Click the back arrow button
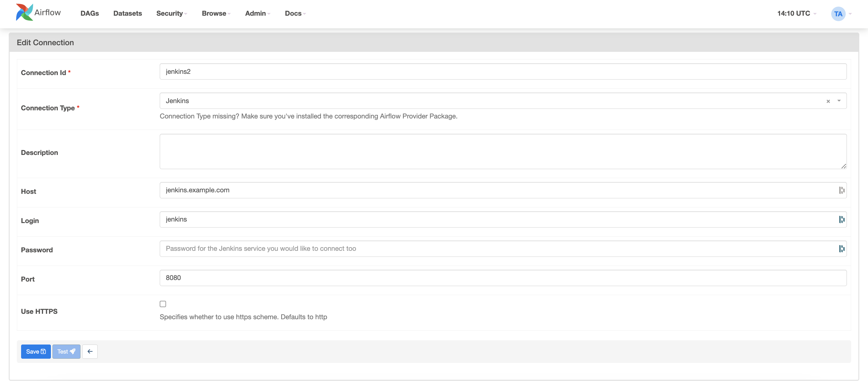This screenshot has width=868, height=381. coord(90,351)
